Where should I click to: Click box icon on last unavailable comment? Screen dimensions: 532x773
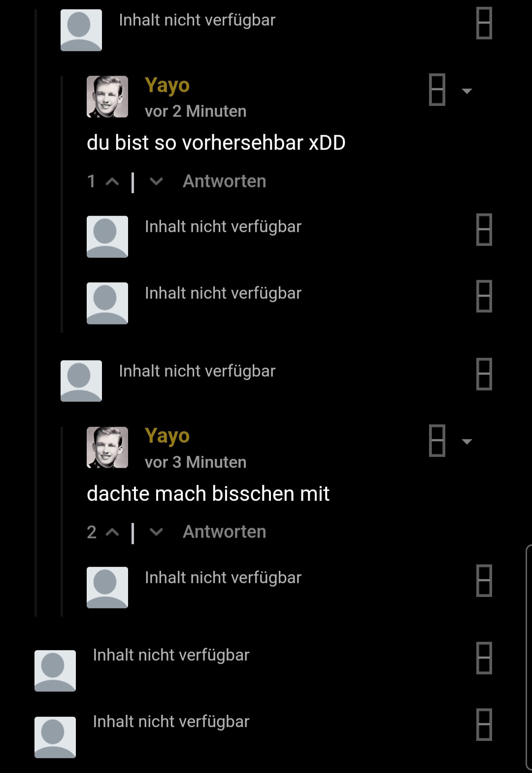tap(484, 725)
